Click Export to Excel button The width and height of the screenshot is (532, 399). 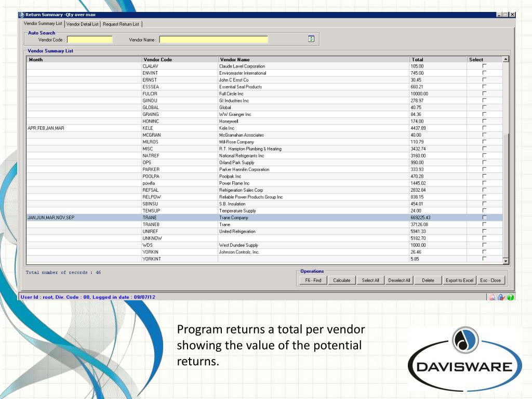tap(460, 280)
